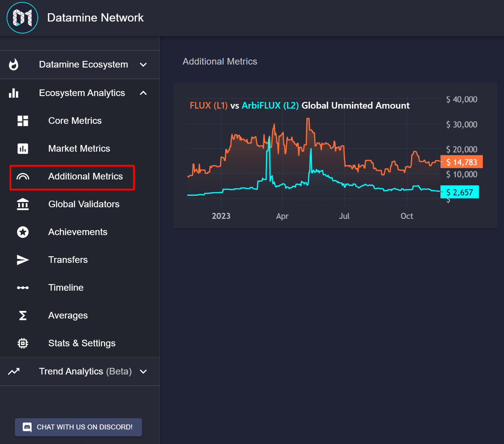Click the Oct time axis label

[407, 216]
